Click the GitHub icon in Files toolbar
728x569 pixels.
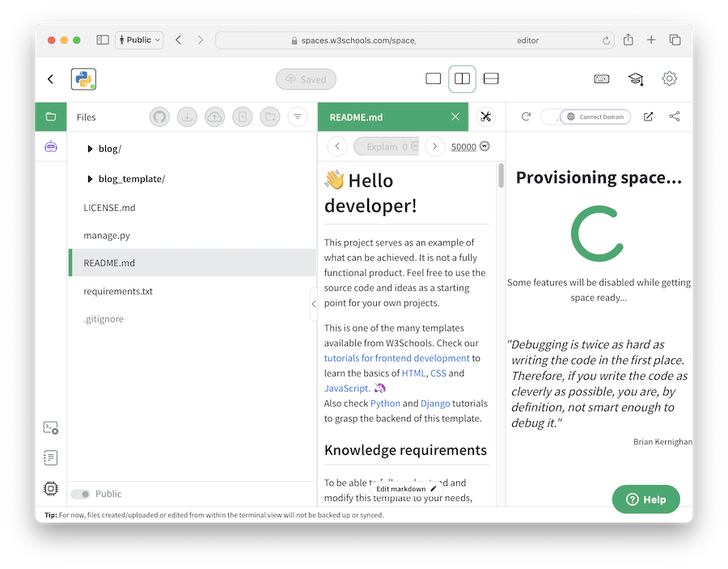click(159, 117)
